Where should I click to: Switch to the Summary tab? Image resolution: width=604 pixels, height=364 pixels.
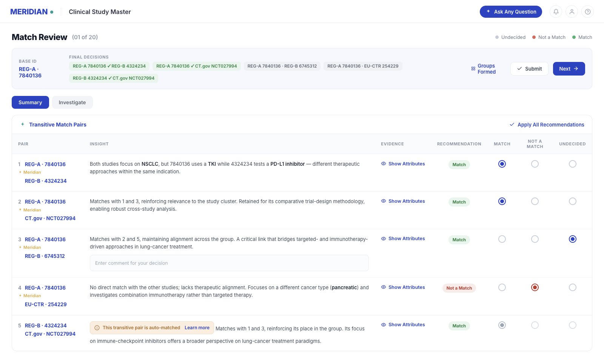coord(30,102)
